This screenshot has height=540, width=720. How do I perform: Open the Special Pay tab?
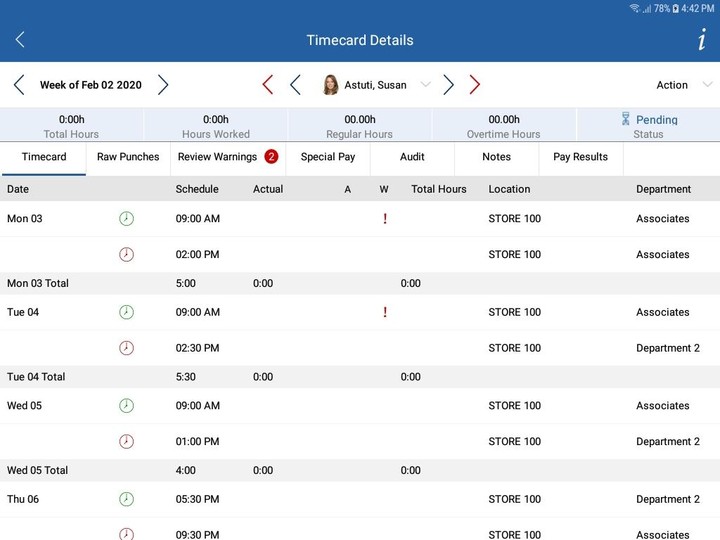328,157
